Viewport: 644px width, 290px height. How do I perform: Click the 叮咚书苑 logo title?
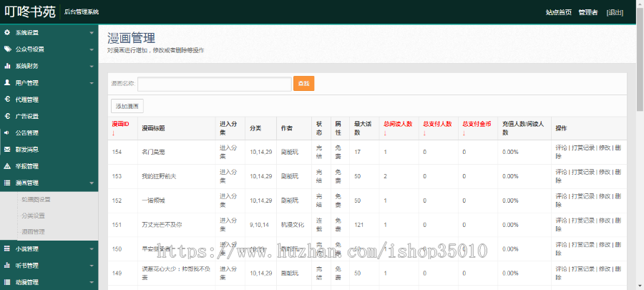30,12
